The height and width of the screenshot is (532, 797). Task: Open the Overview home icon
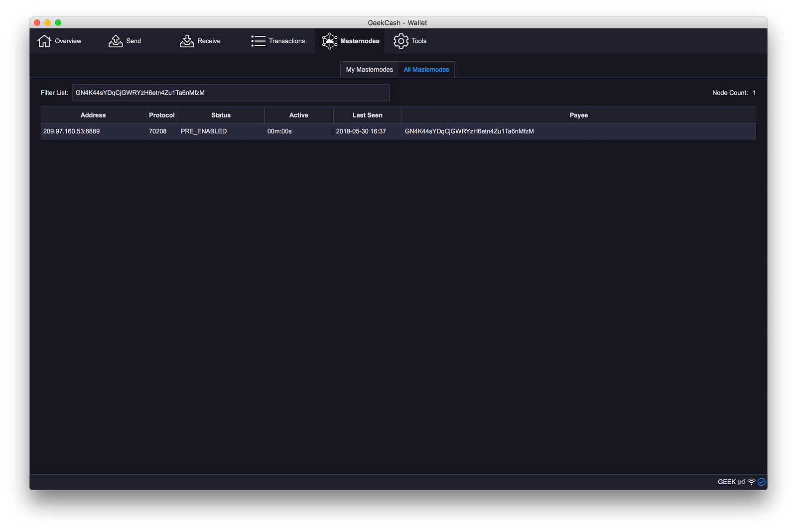(44, 41)
